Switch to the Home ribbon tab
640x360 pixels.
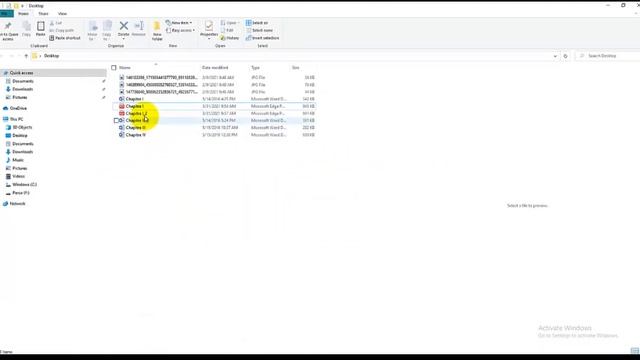(24, 14)
